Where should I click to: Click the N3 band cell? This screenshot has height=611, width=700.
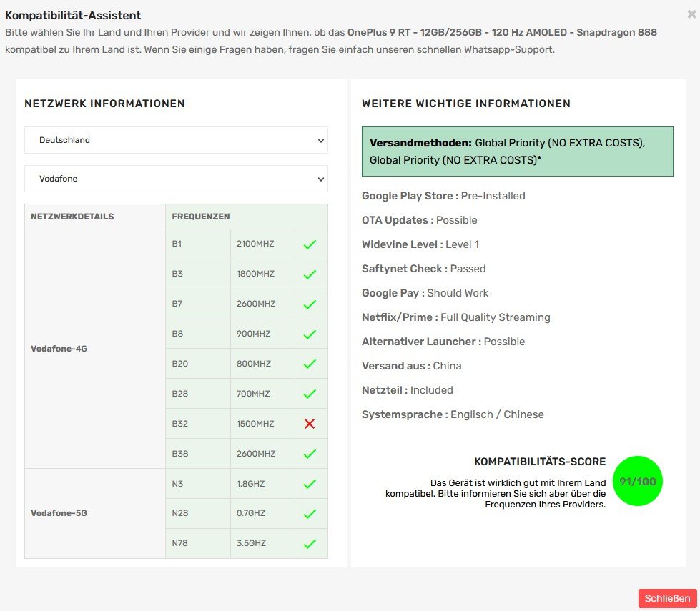pos(198,483)
